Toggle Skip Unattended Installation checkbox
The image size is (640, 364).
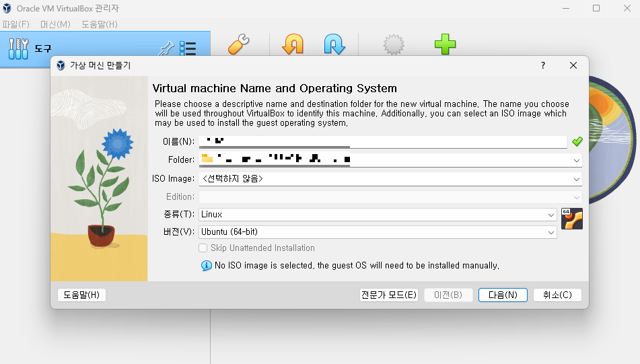[203, 248]
